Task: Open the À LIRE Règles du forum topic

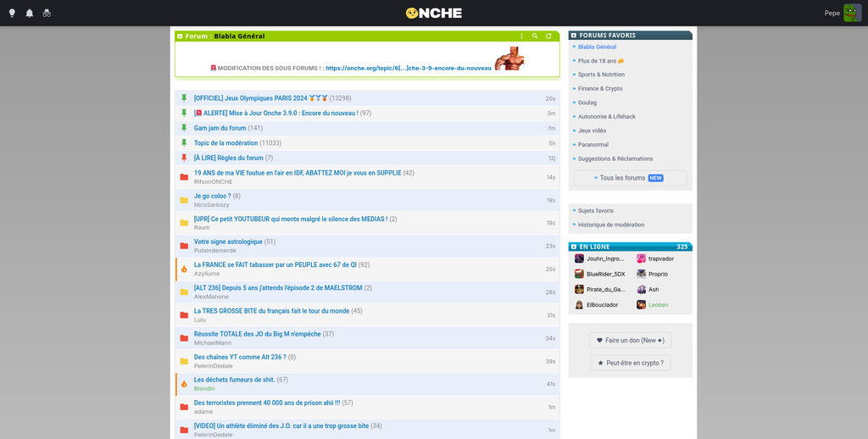Action: [x=229, y=158]
